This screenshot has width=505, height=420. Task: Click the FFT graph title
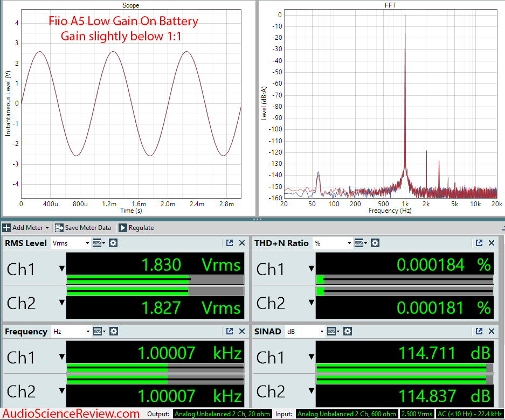390,5
